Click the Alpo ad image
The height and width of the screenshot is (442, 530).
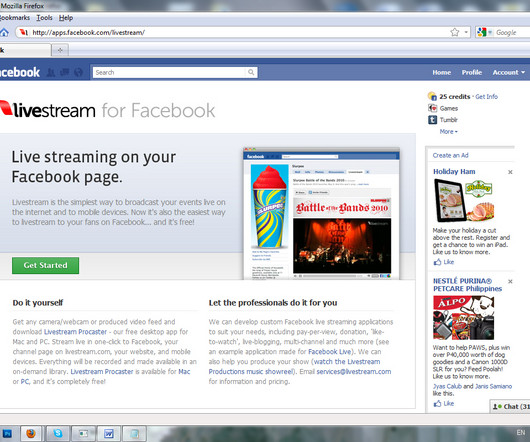pos(464,318)
